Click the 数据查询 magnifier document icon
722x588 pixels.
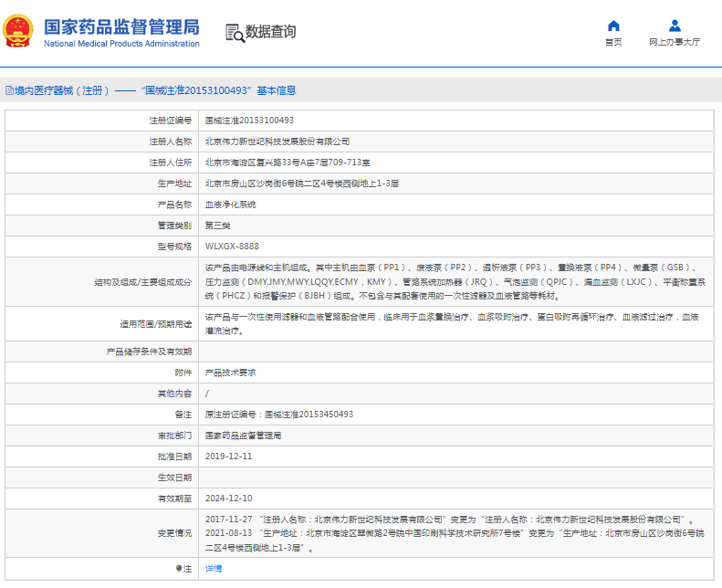235,32
